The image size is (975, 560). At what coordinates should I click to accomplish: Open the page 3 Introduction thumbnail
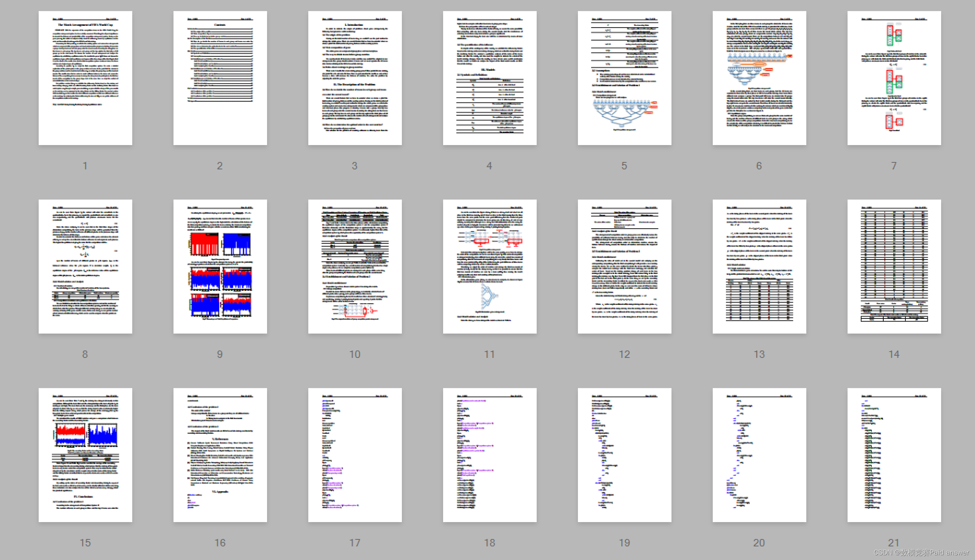coord(355,78)
